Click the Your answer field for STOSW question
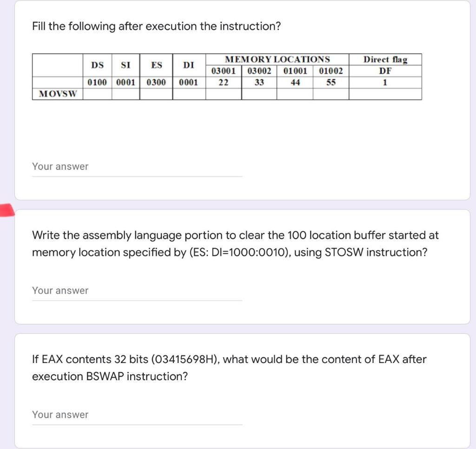476x449 pixels. tap(137, 291)
